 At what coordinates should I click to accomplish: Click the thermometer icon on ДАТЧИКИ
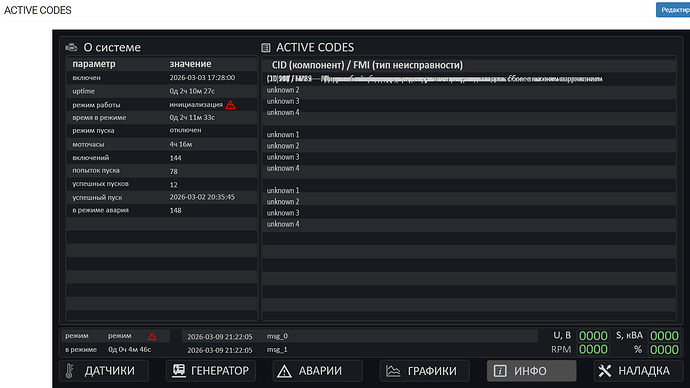[x=70, y=371]
